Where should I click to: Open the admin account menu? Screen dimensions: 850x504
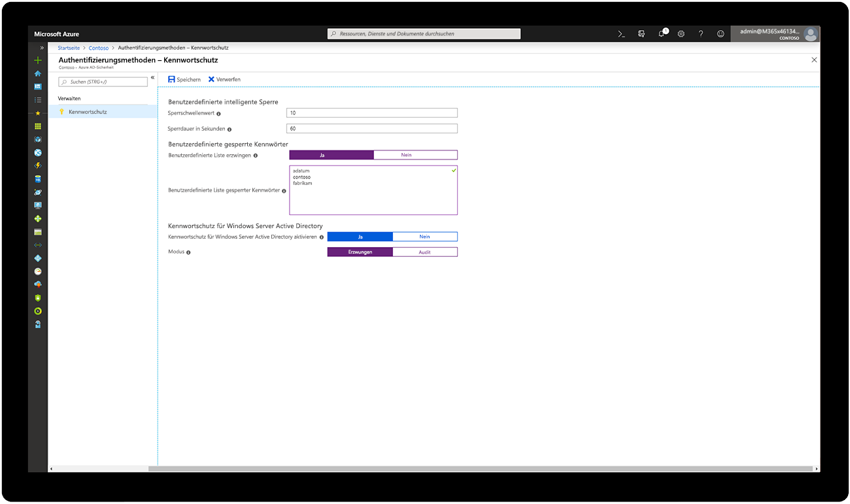click(x=775, y=34)
